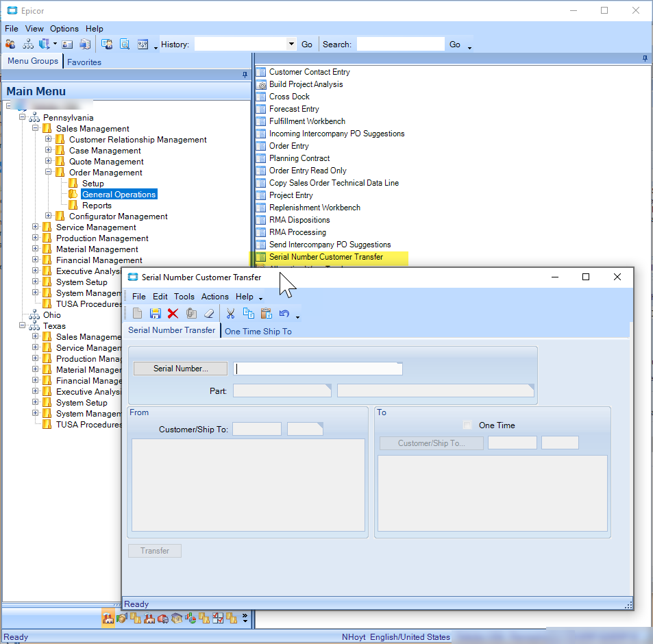Open the Project Entry program
This screenshot has height=644, width=653.
point(291,195)
